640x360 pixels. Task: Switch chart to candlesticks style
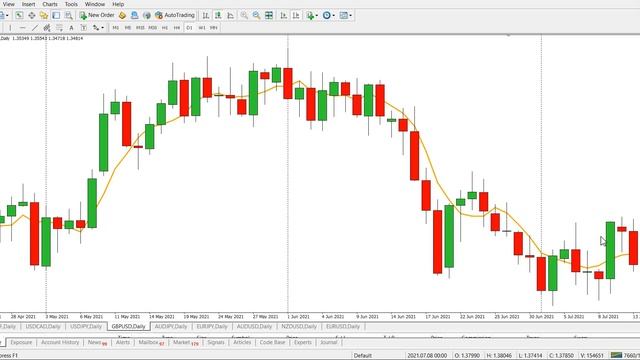point(218,16)
